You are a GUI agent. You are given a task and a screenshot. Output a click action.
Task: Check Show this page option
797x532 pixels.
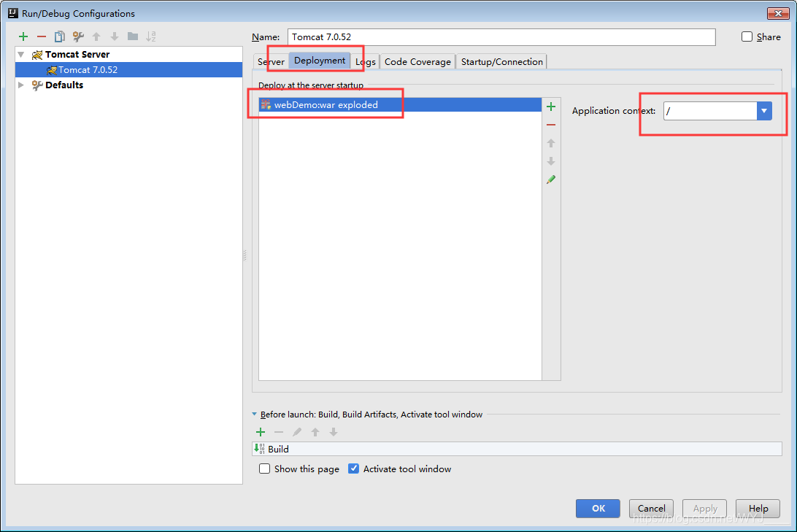click(264, 469)
